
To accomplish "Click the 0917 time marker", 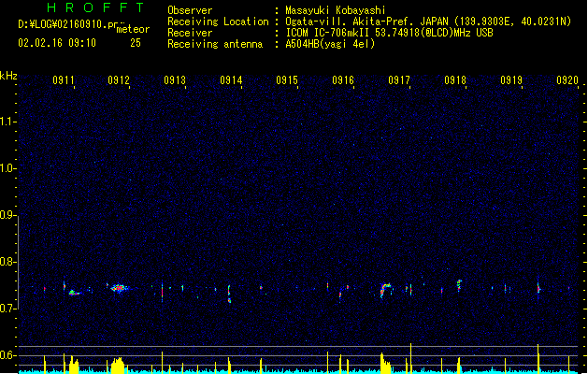I will click(399, 79).
